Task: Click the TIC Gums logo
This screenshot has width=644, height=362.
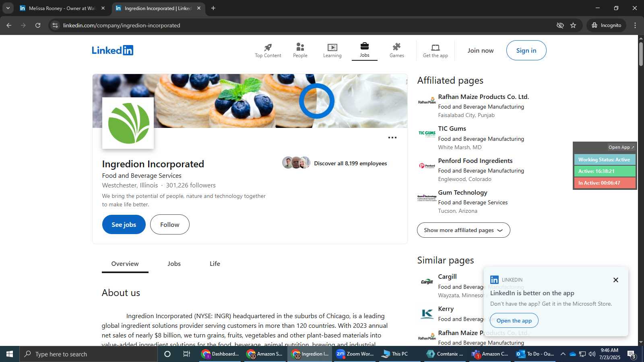Action: pyautogui.click(x=427, y=134)
